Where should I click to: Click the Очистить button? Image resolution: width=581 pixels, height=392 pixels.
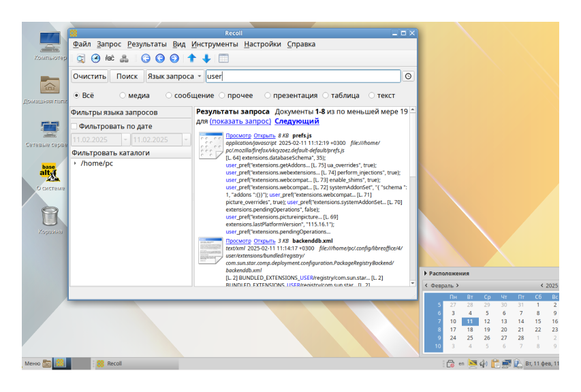pos(90,76)
